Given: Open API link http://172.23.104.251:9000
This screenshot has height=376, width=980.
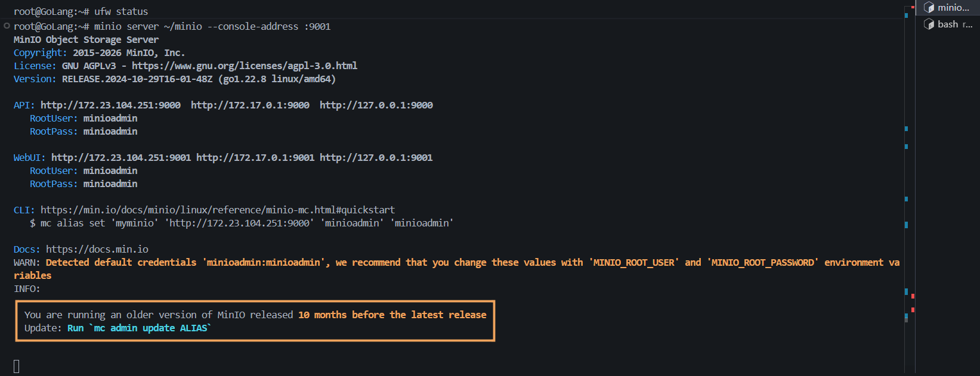Looking at the screenshot, I should (x=110, y=105).
